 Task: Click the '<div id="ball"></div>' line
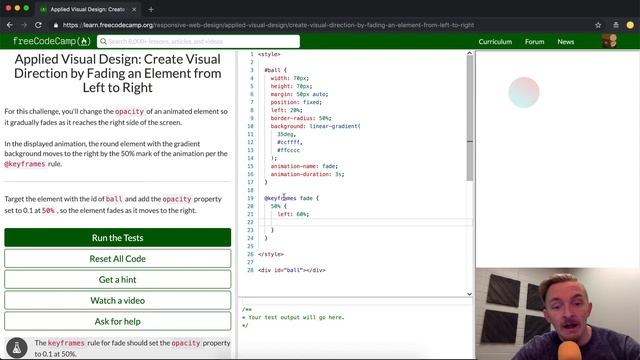coord(292,270)
